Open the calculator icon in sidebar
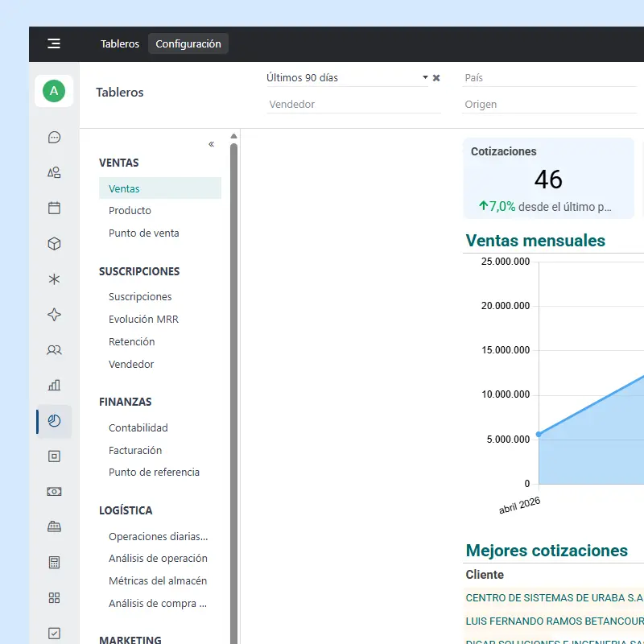 pos(54,562)
